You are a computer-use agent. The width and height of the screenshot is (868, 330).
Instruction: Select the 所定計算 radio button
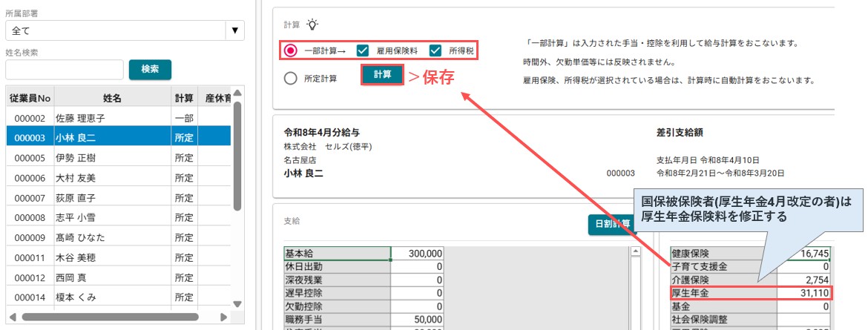pyautogui.click(x=291, y=79)
